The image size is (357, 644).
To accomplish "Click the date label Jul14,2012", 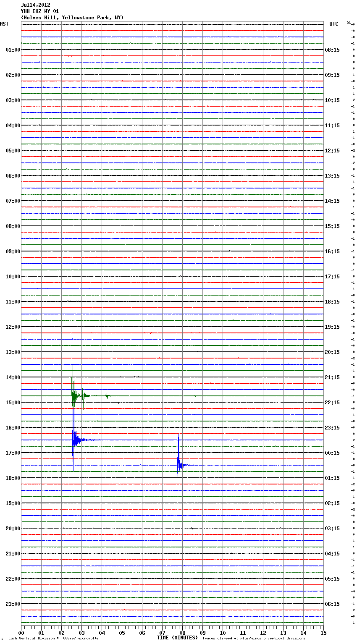I will coord(36,5).
